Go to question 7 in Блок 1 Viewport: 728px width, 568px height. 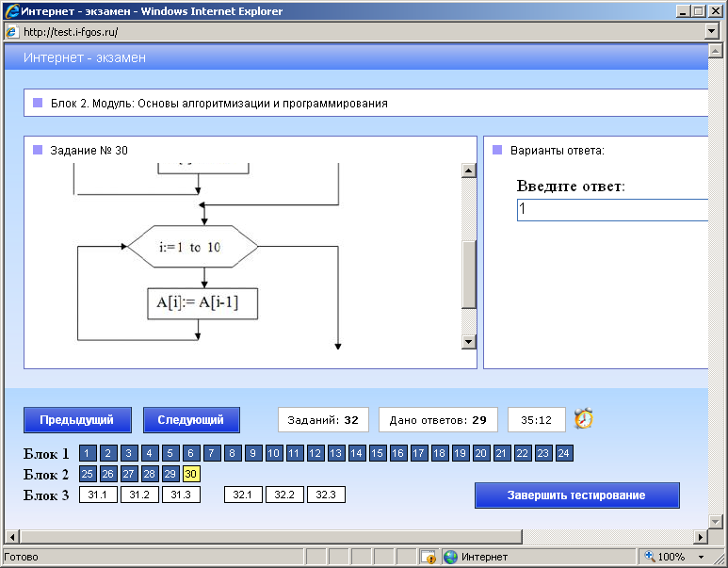pos(211,453)
